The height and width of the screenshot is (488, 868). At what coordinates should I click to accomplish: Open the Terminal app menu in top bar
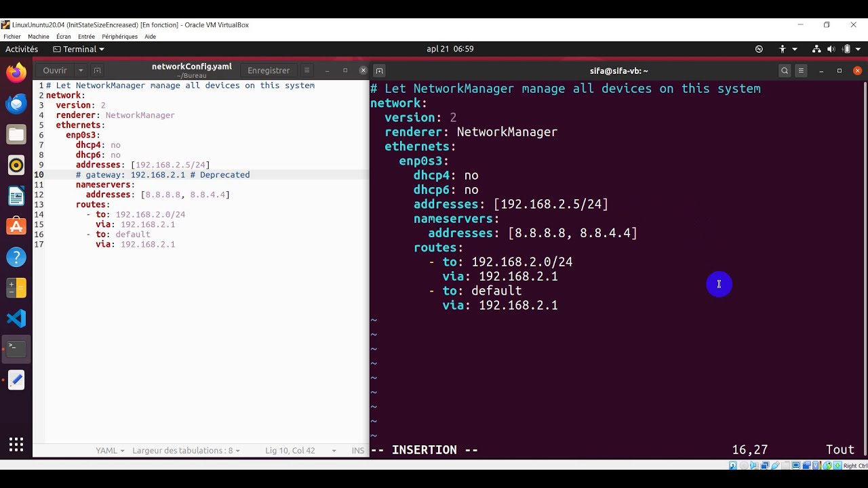coord(79,49)
